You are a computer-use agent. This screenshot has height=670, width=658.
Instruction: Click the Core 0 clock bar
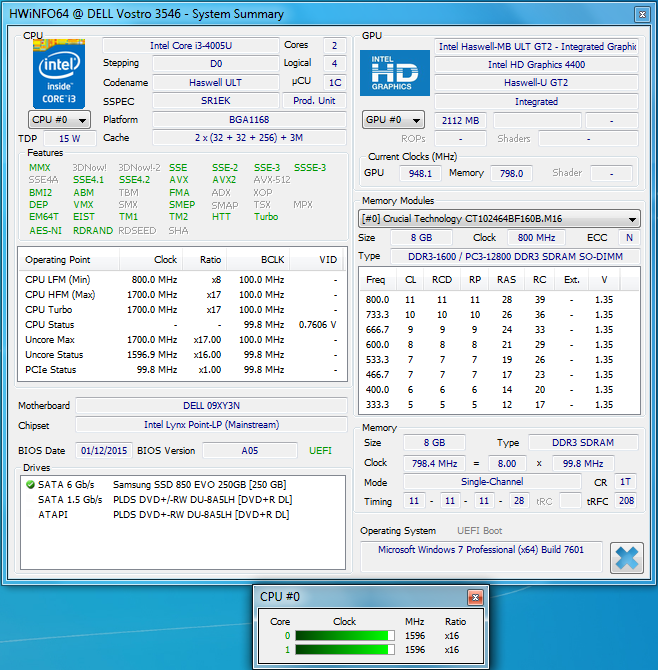(343, 636)
